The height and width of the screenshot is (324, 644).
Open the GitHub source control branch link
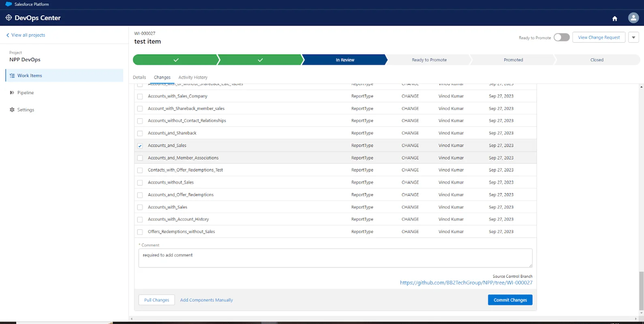466,283
